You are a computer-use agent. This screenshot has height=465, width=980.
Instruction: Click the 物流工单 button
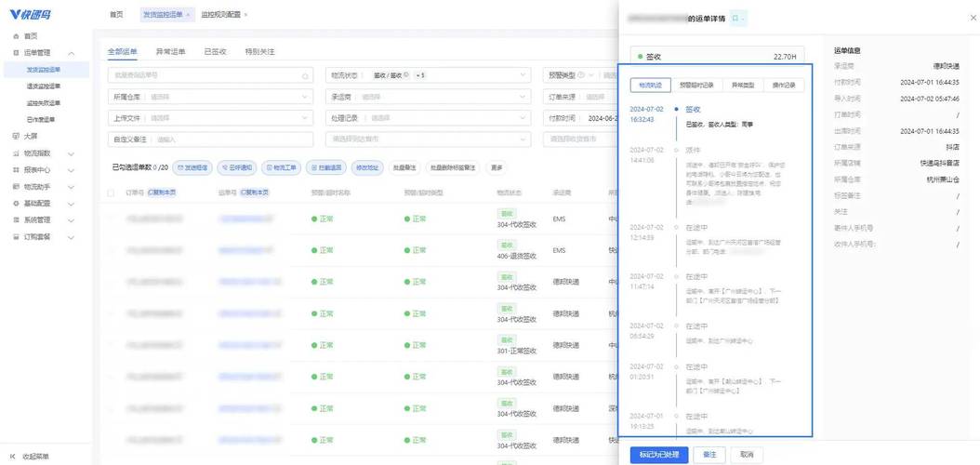[x=281, y=167]
